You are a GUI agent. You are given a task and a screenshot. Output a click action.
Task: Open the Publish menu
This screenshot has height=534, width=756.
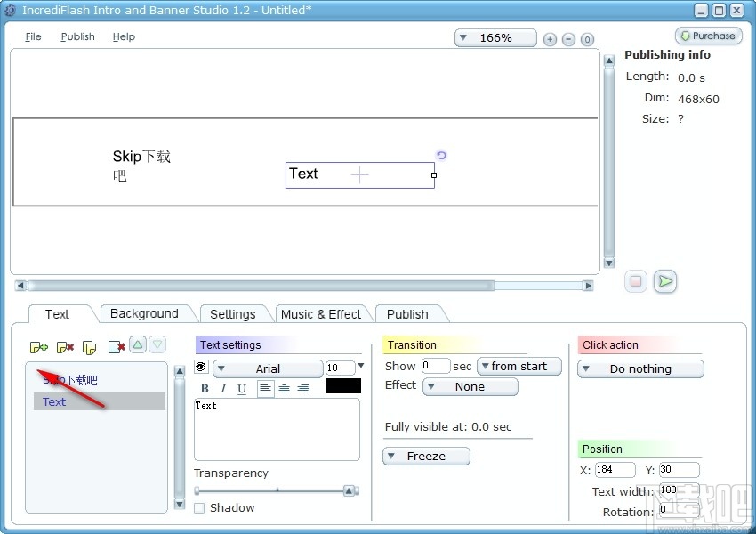77,36
